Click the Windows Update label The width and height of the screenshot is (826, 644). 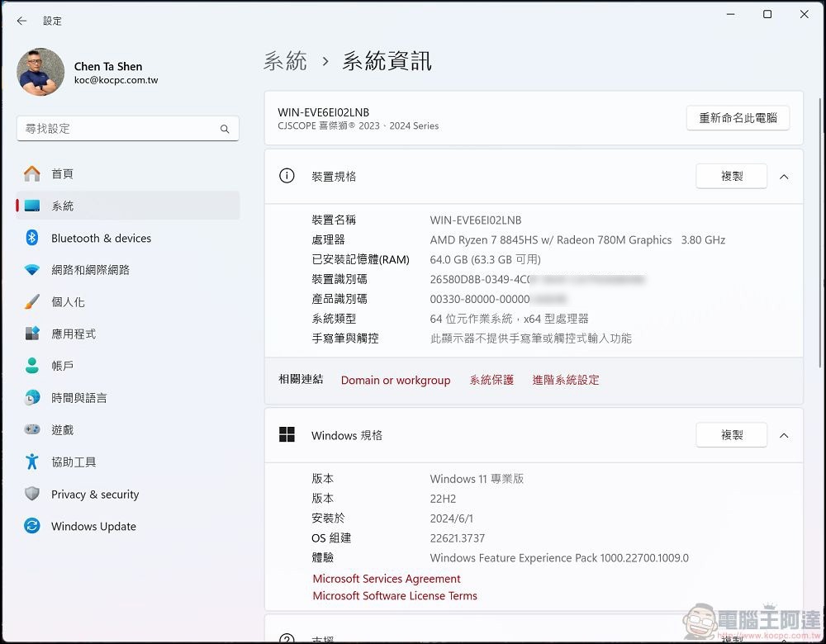click(93, 527)
